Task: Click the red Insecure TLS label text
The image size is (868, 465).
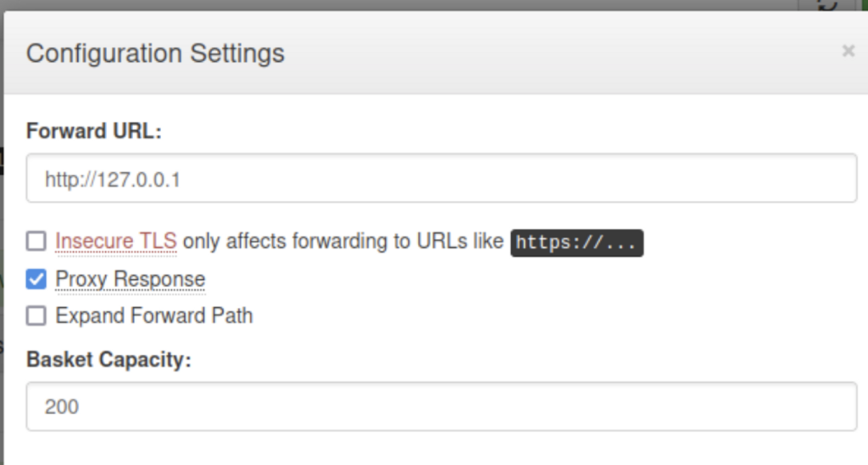Action: [x=116, y=242]
